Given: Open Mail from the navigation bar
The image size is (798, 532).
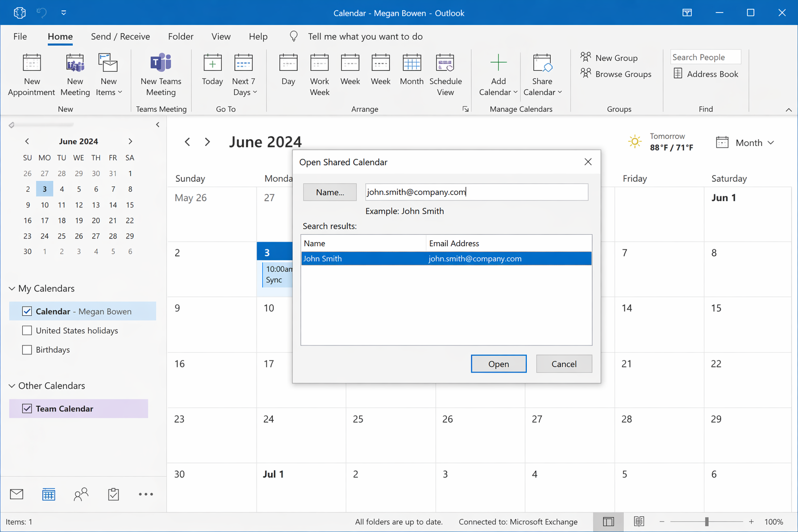Looking at the screenshot, I should 17,494.
